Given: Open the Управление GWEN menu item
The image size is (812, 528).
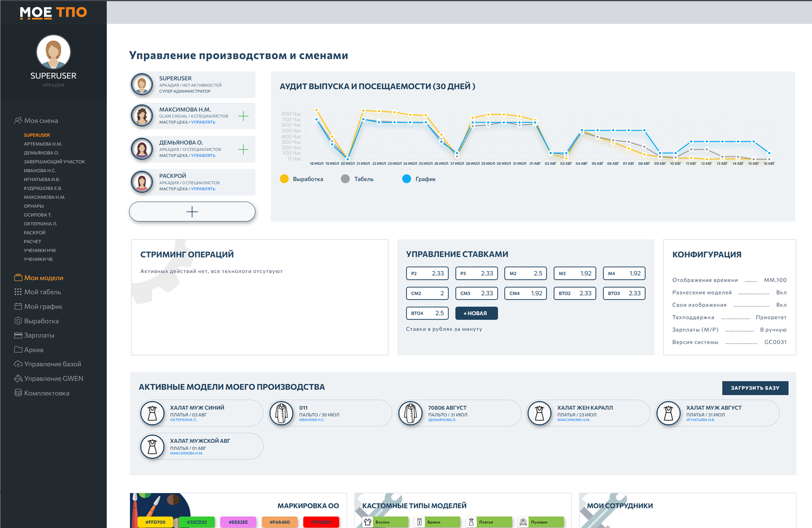Looking at the screenshot, I should [x=49, y=379].
